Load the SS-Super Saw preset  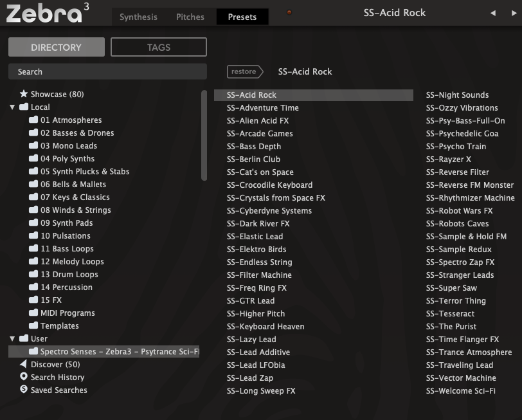click(x=451, y=288)
